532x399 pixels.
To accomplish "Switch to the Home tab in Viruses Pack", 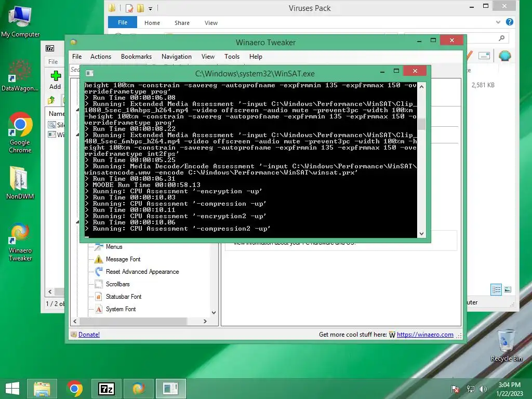I will pos(152,23).
